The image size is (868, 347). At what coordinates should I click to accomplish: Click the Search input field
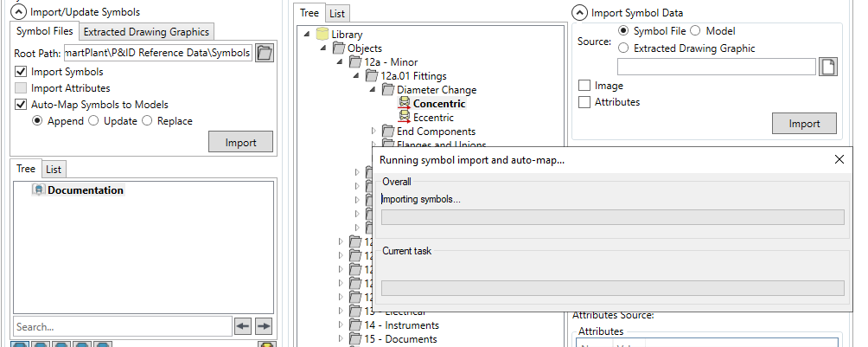(x=121, y=326)
